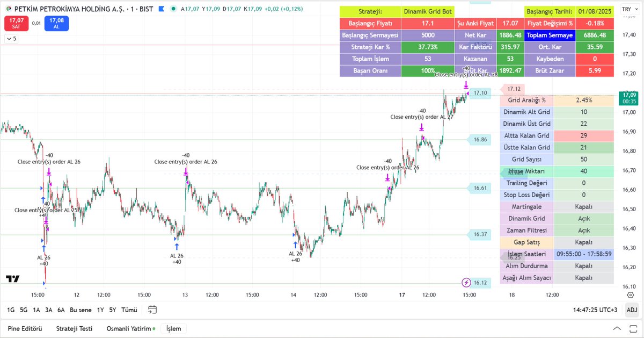Screen dimensions: 644x338
Task: Collapse the bottom panel with the up chevron
Action: click(616, 328)
